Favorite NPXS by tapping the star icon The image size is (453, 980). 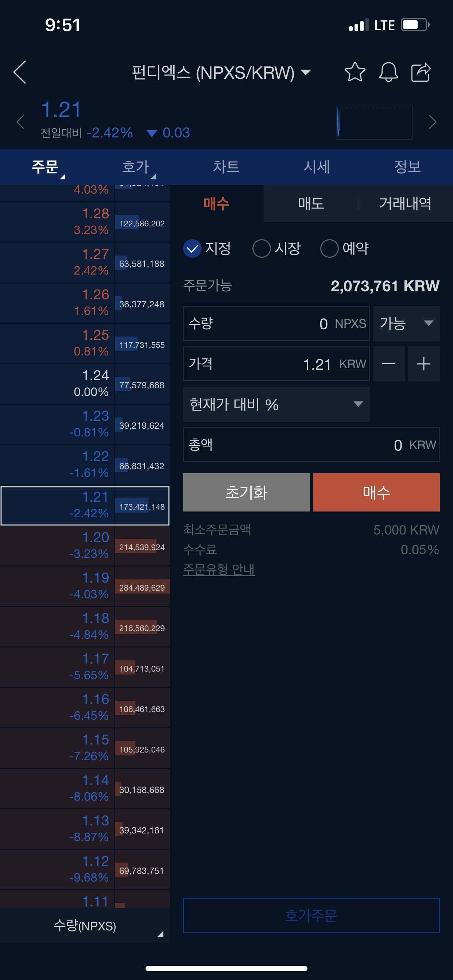[355, 72]
